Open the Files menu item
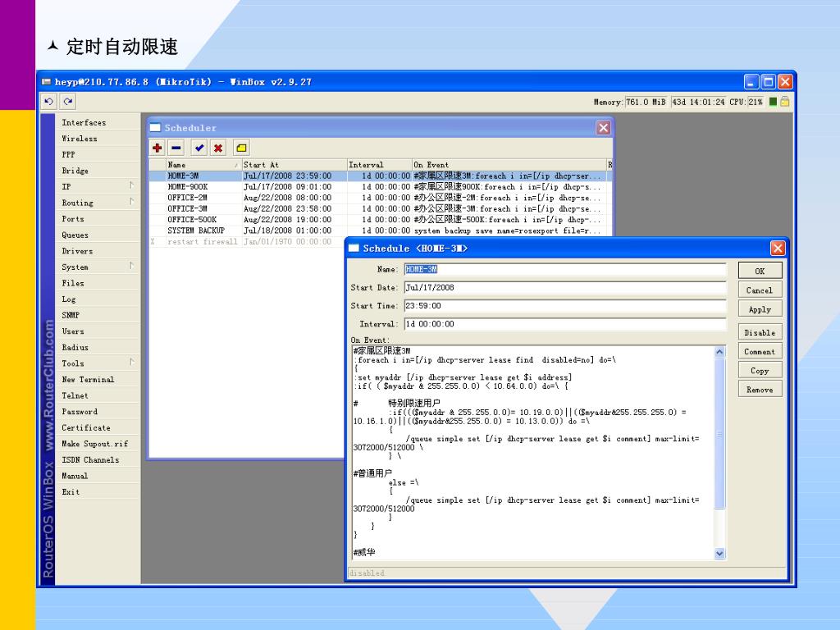This screenshot has height=630, width=840. 97,283
